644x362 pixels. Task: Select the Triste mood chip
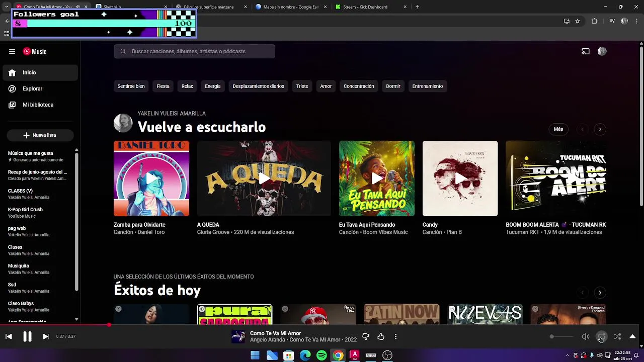(302, 86)
